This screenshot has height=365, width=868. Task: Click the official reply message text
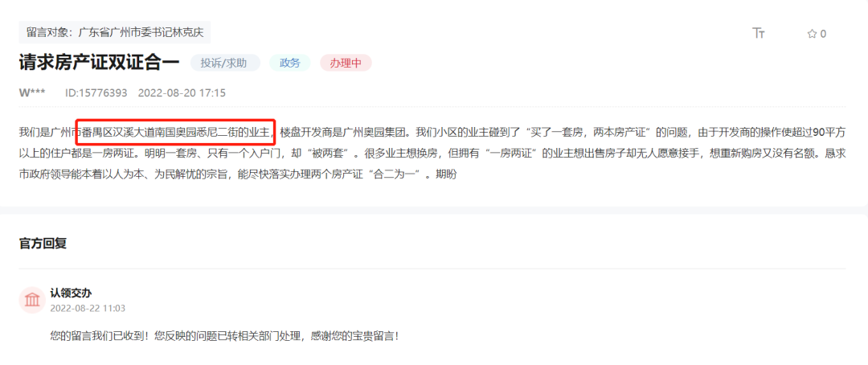[224, 336]
